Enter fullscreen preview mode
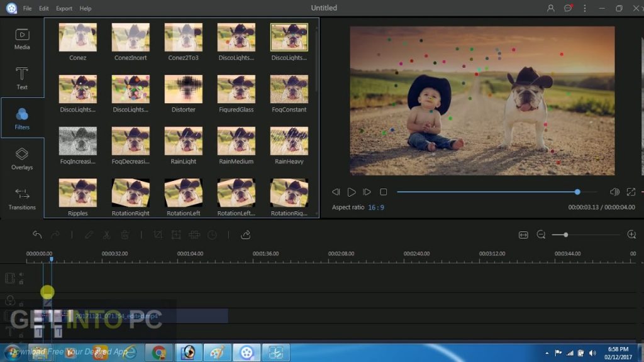Viewport: 644px width, 362px height. pyautogui.click(x=631, y=192)
